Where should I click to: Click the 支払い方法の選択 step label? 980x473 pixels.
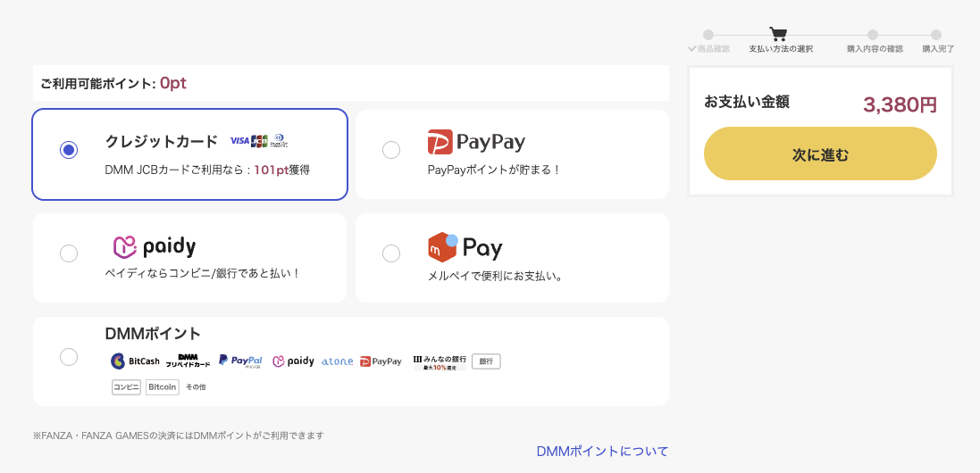[x=781, y=49]
